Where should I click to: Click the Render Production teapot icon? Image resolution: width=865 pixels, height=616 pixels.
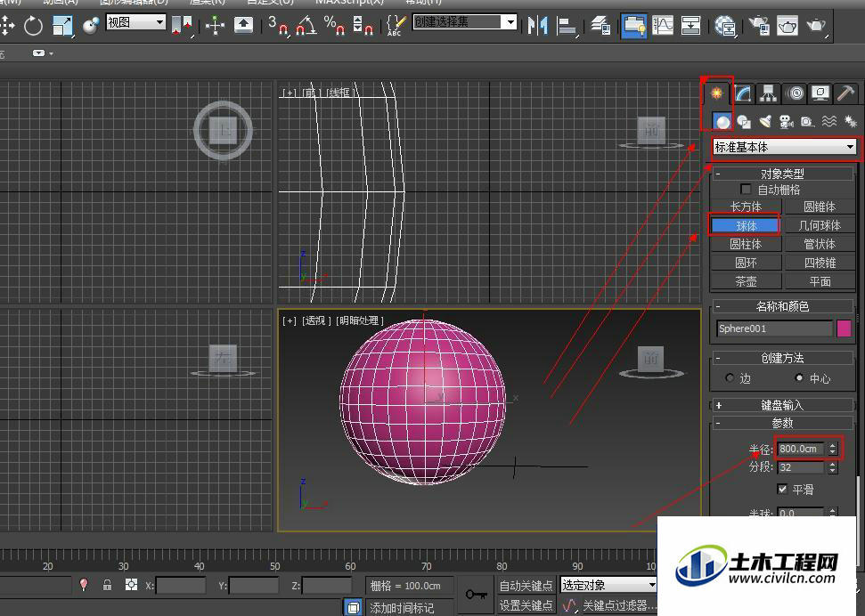816,25
